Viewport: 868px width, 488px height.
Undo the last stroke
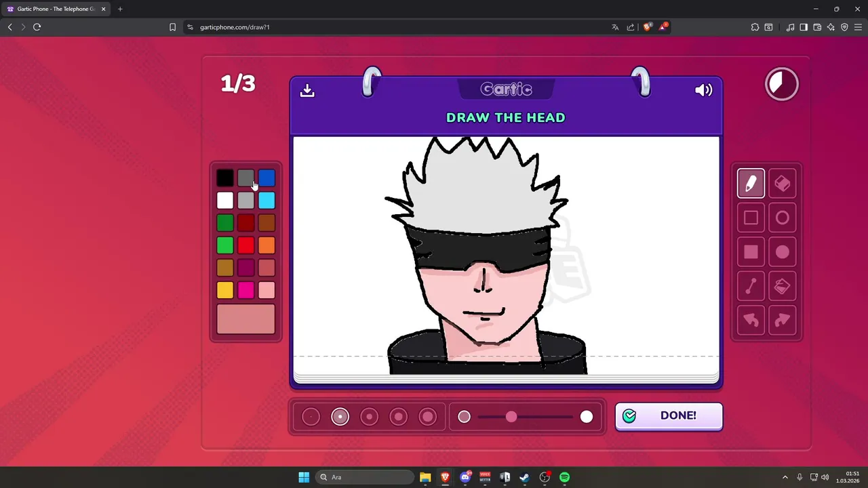point(751,321)
